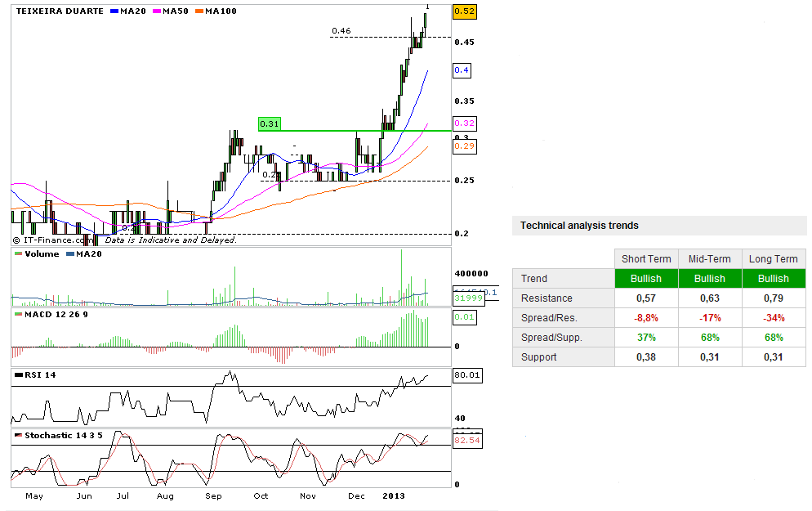This screenshot has width=812, height=511.
Task: Click the Data is Indicative and Delayed note
Action: tap(171, 240)
